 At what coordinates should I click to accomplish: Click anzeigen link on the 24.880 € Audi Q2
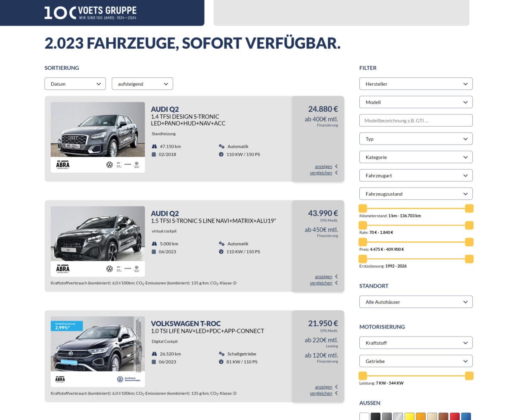coord(324,167)
